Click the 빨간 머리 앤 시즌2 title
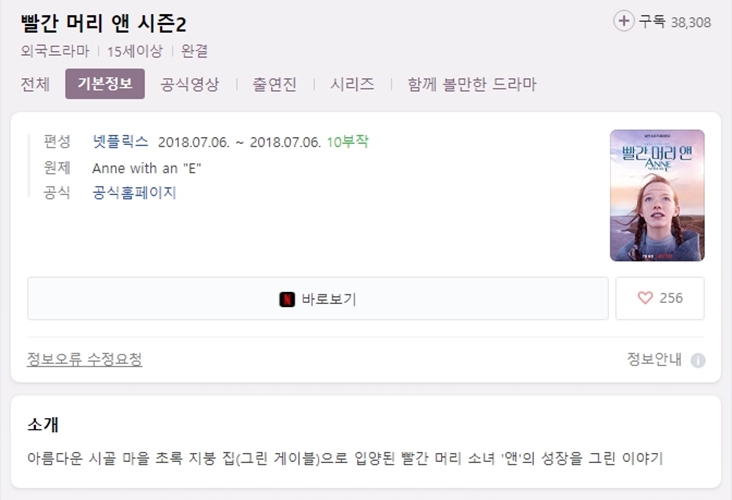Screen dimensions: 732x500 coord(103,24)
